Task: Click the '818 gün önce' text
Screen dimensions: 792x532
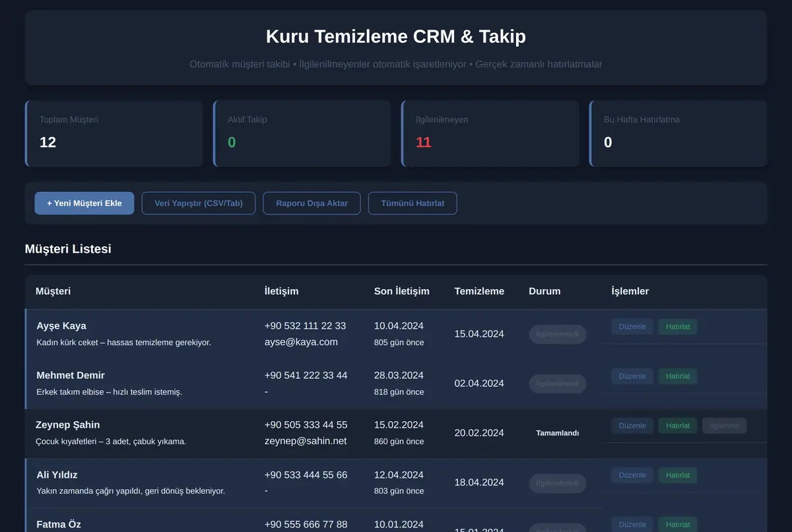Action: [399, 392]
